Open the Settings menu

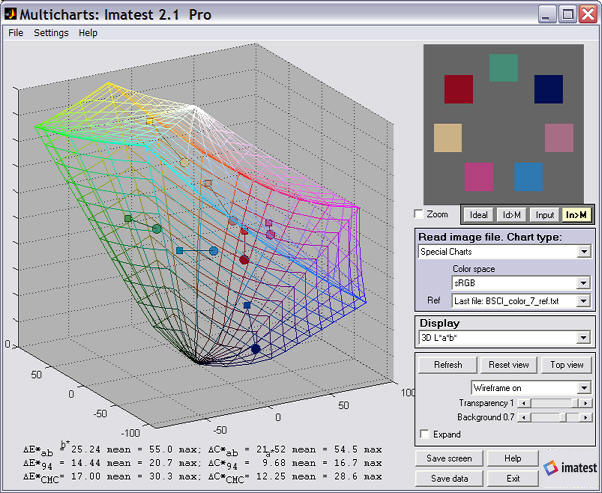pyautogui.click(x=51, y=33)
